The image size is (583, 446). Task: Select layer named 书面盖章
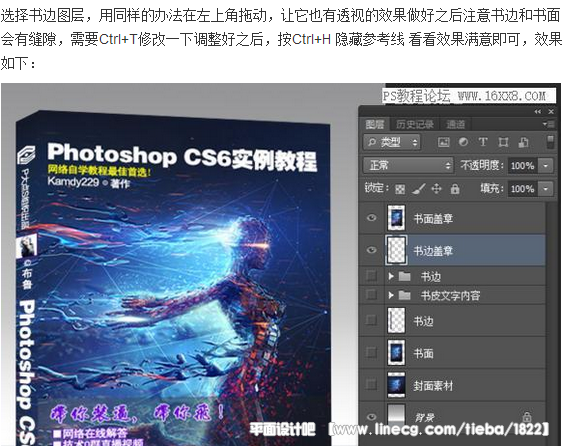433,219
